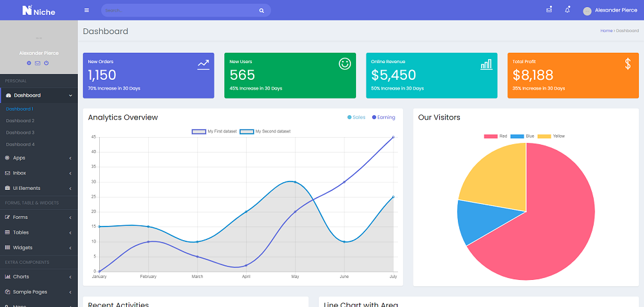Click the envelope icon under sidebar profile name
This screenshot has width=644, height=307.
coord(37,63)
